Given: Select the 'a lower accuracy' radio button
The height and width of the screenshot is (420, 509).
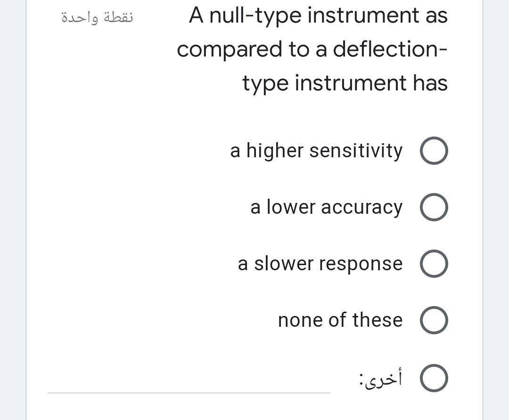Looking at the screenshot, I should pyautogui.click(x=434, y=207).
